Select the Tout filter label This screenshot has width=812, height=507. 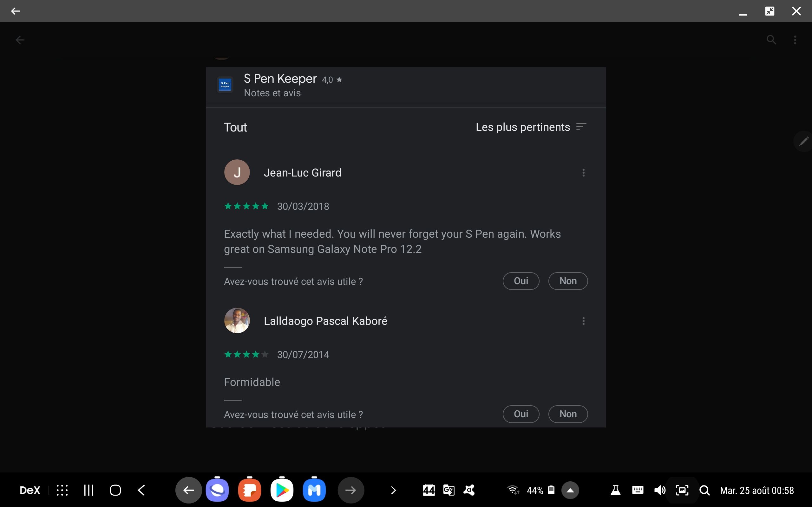tap(235, 127)
